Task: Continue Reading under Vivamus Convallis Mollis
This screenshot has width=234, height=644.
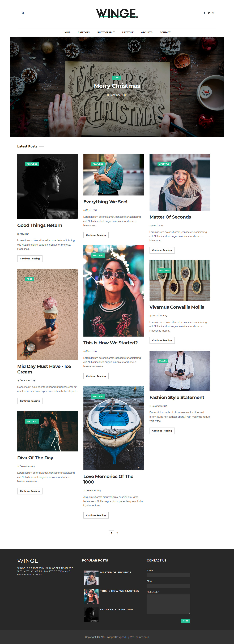Action: 162,340
